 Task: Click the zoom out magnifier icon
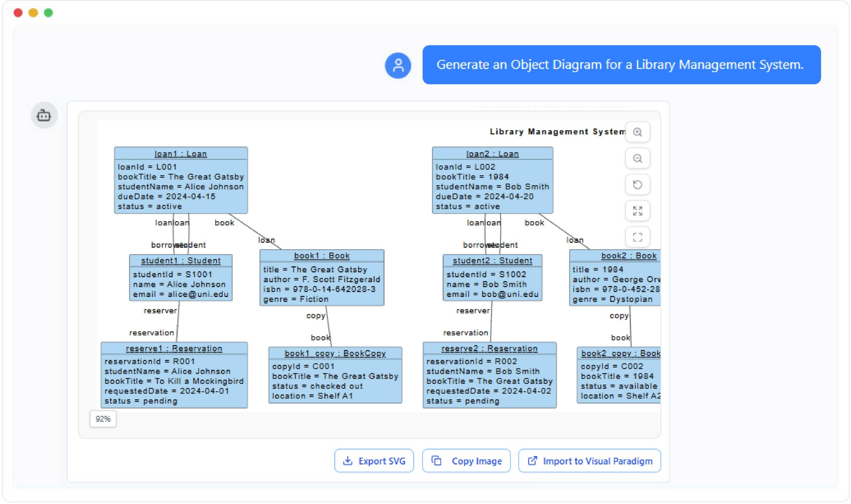coord(637,158)
